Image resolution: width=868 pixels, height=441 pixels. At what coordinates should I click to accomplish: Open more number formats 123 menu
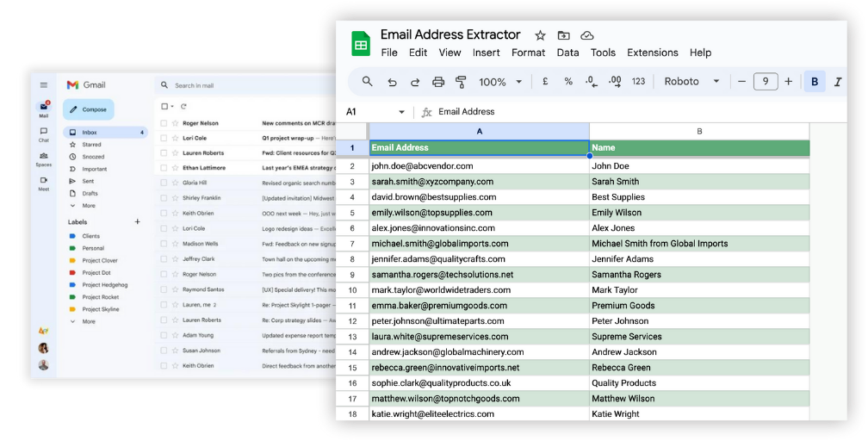(x=638, y=82)
